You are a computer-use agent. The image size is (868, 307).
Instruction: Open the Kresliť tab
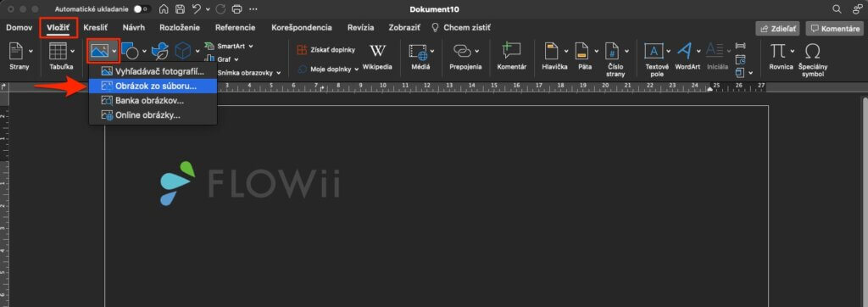pyautogui.click(x=95, y=27)
